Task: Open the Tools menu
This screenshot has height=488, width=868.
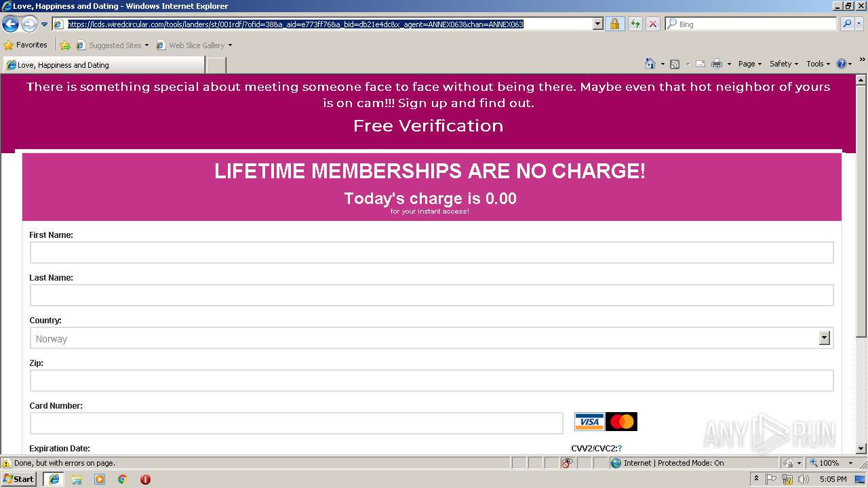Action: click(818, 64)
